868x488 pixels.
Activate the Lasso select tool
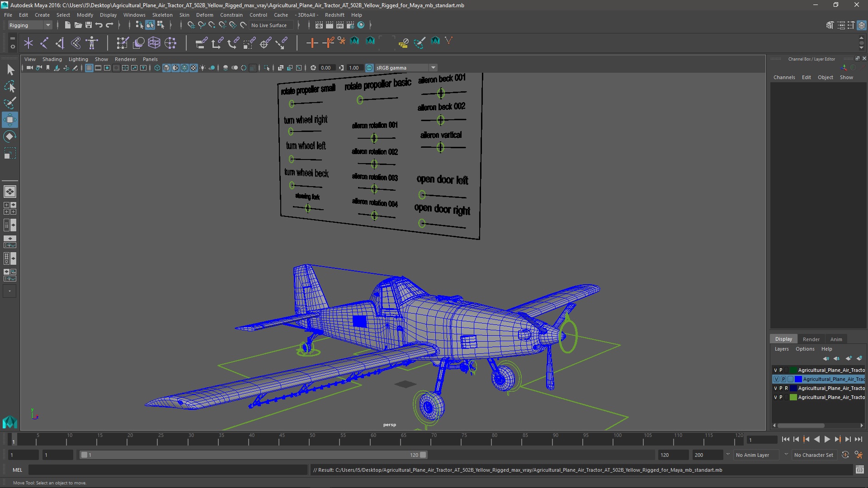click(10, 86)
